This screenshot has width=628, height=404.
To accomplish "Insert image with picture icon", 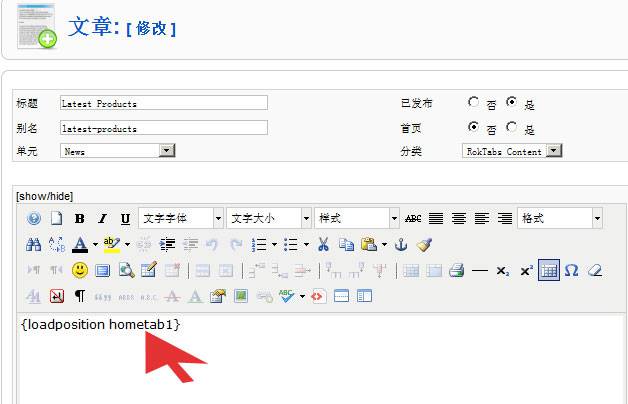I will click(x=241, y=296).
